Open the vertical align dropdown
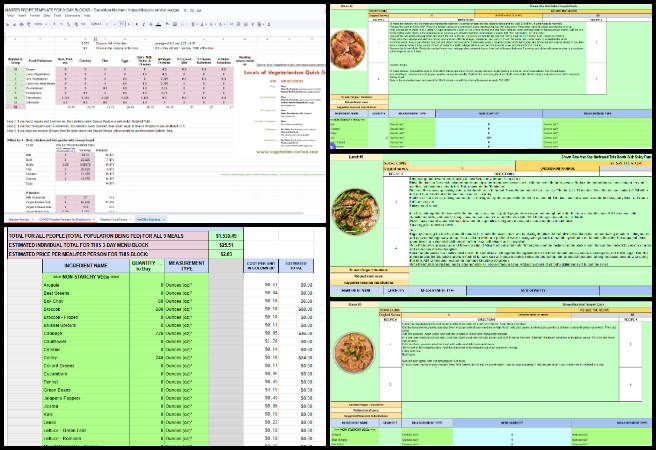 tap(203, 24)
